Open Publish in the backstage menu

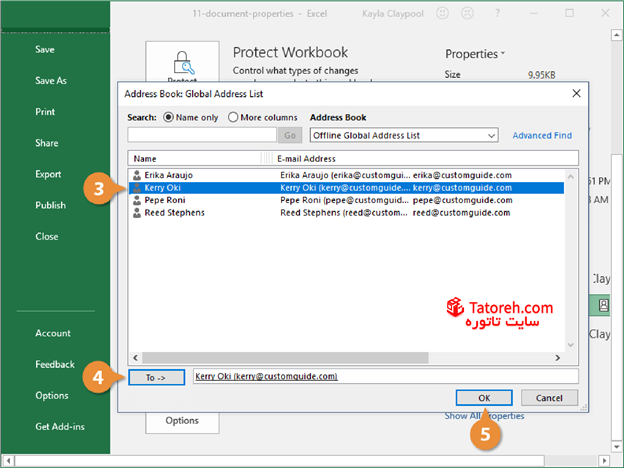tap(51, 205)
